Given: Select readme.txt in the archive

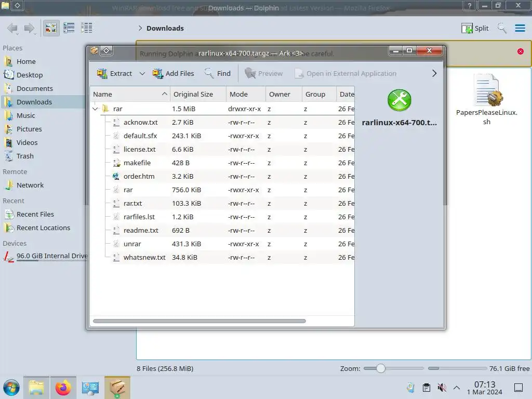Looking at the screenshot, I should (x=141, y=230).
